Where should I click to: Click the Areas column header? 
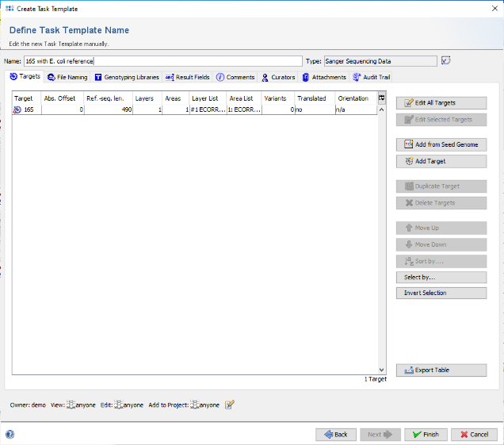coord(175,98)
